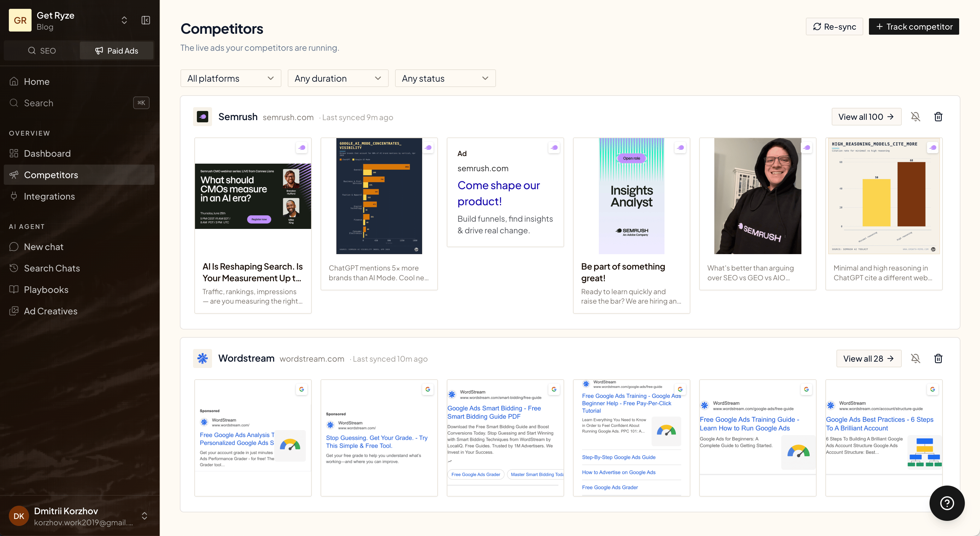Start a New chat
The width and height of the screenshot is (980, 536).
click(x=79, y=247)
